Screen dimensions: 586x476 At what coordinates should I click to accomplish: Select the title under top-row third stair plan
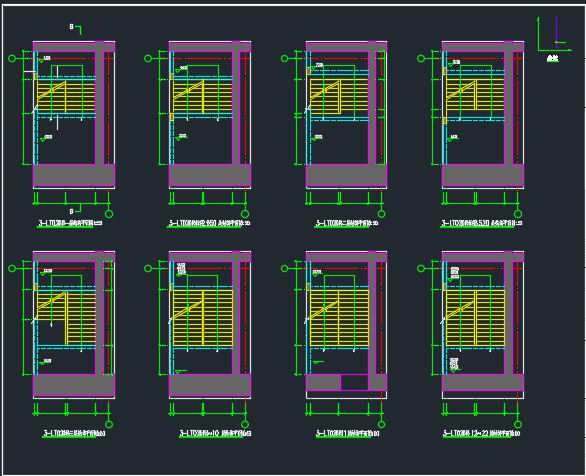click(346, 223)
